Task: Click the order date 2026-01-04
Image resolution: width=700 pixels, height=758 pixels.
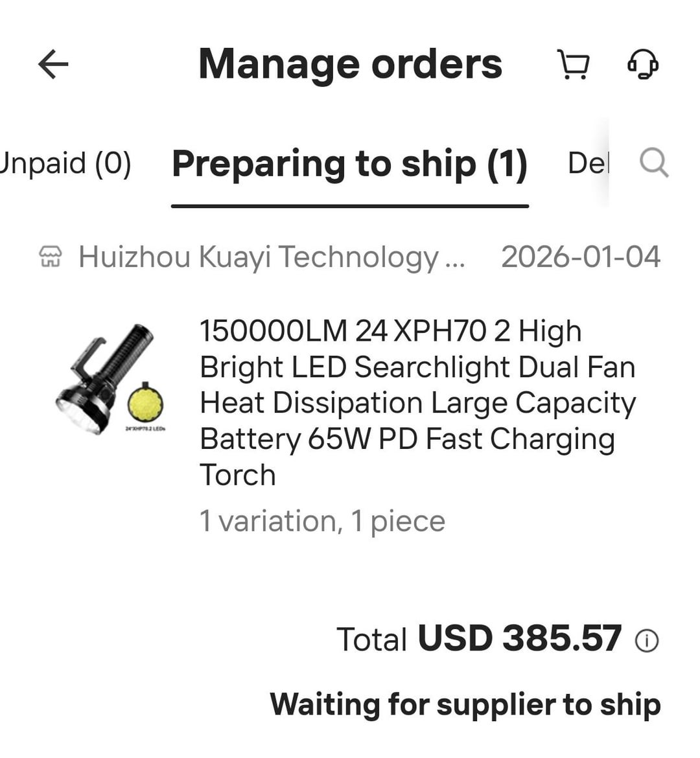Action: pyautogui.click(x=580, y=257)
